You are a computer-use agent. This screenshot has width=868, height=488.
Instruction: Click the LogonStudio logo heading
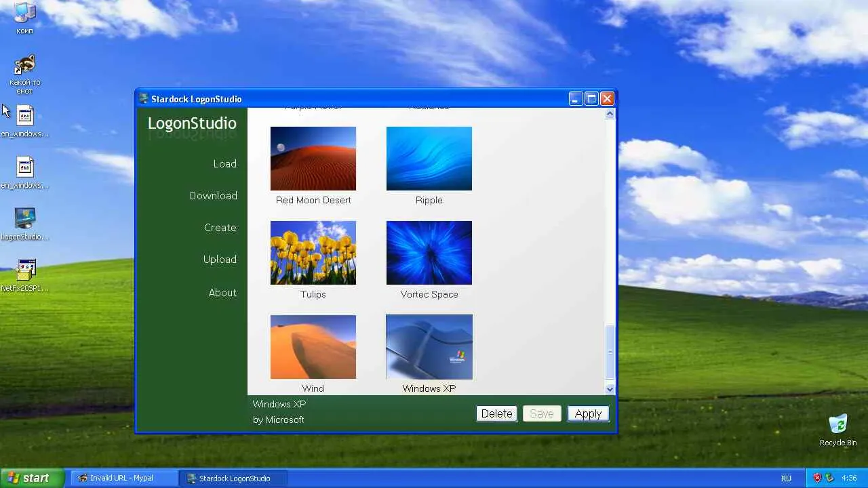[192, 123]
